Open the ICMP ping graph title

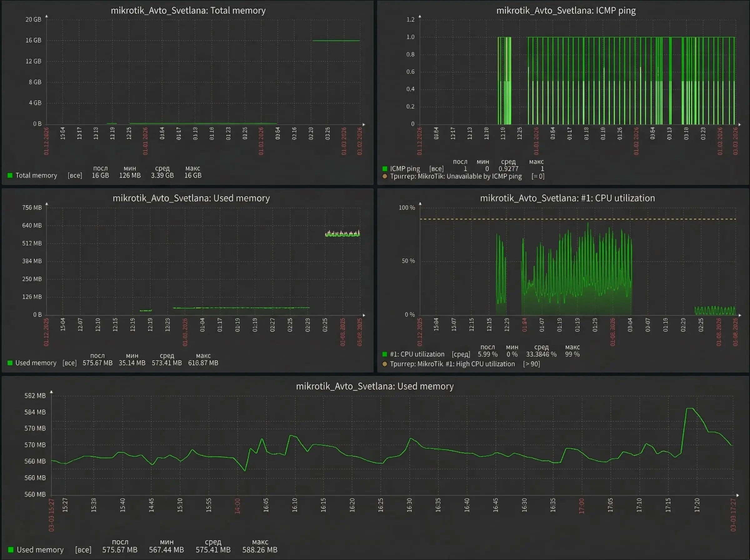tap(566, 11)
